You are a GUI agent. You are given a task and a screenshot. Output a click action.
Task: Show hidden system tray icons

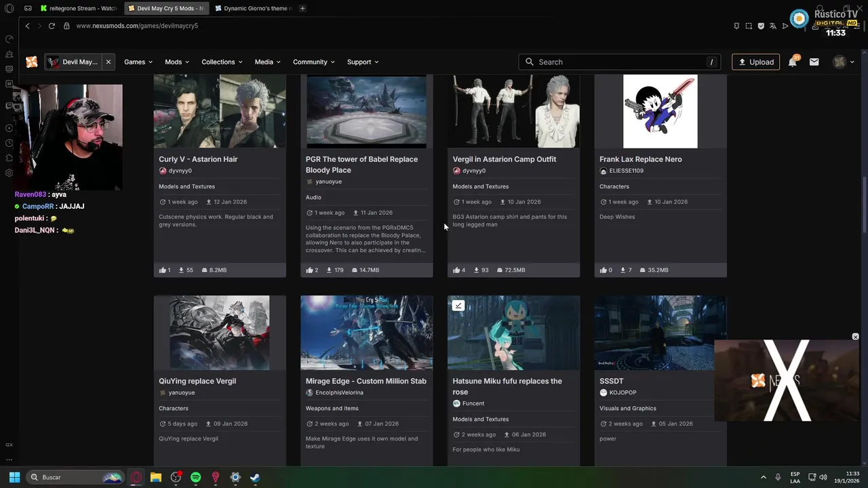pyautogui.click(x=763, y=477)
